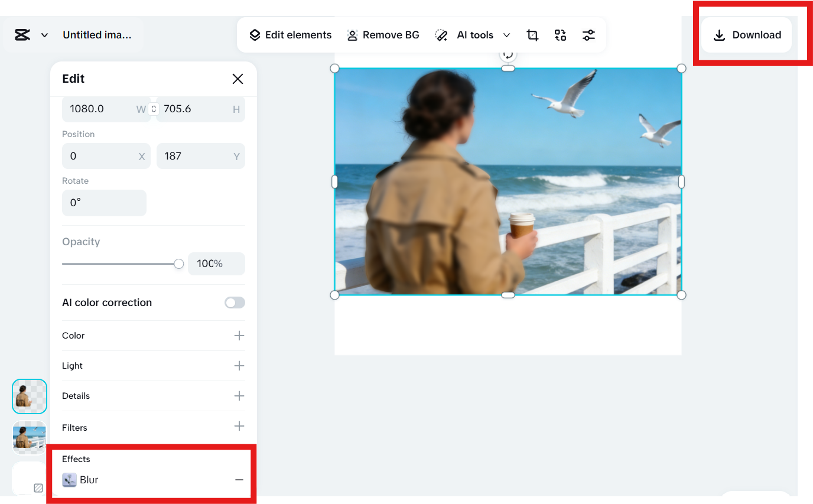Enable the AI color correction switch

pos(235,303)
